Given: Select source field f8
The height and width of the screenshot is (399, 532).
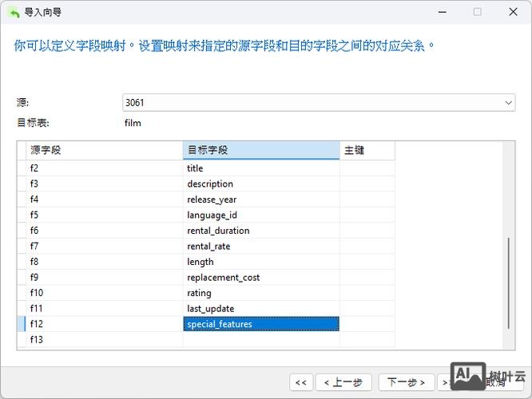Looking at the screenshot, I should coord(104,262).
